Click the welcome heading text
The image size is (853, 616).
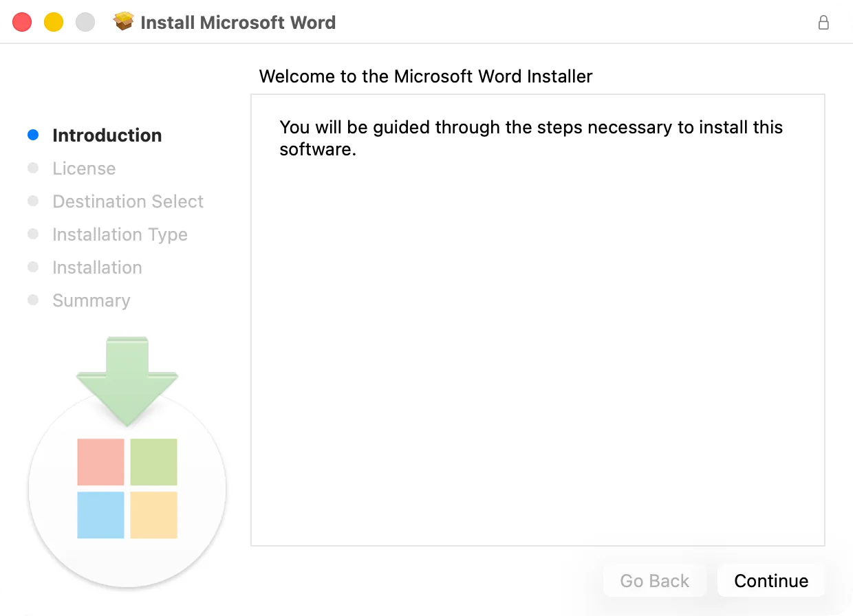(x=426, y=76)
